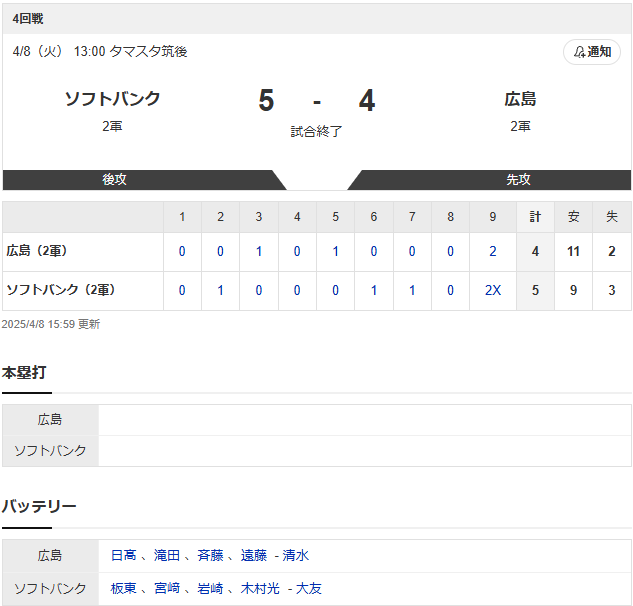633x606 pixels.
Task: Click 広島 6th inning score 0
Action: [x=374, y=252]
